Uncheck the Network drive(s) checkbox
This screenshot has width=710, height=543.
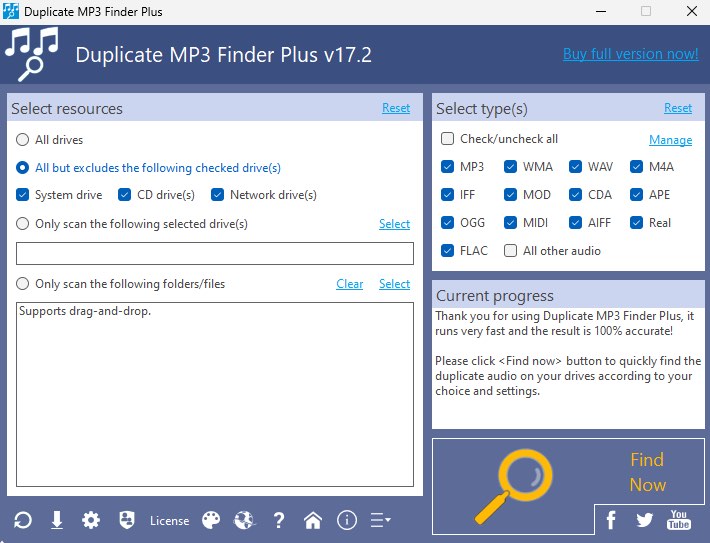(x=217, y=195)
